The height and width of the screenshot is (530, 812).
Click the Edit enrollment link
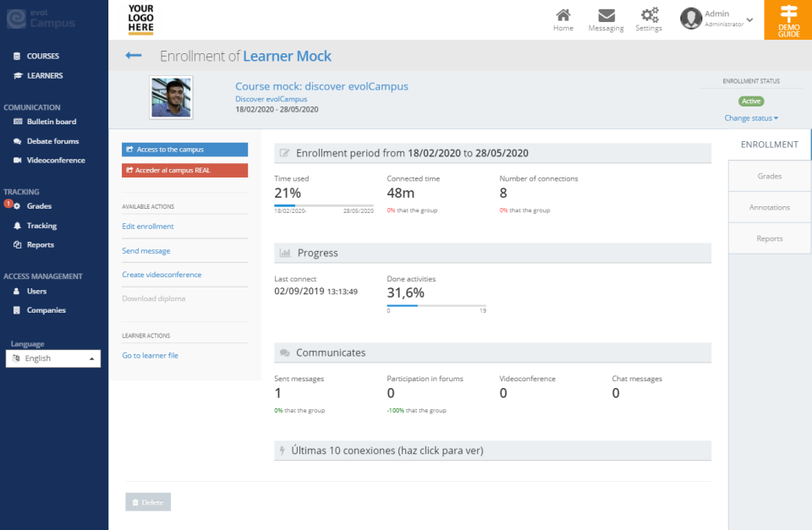pos(148,227)
